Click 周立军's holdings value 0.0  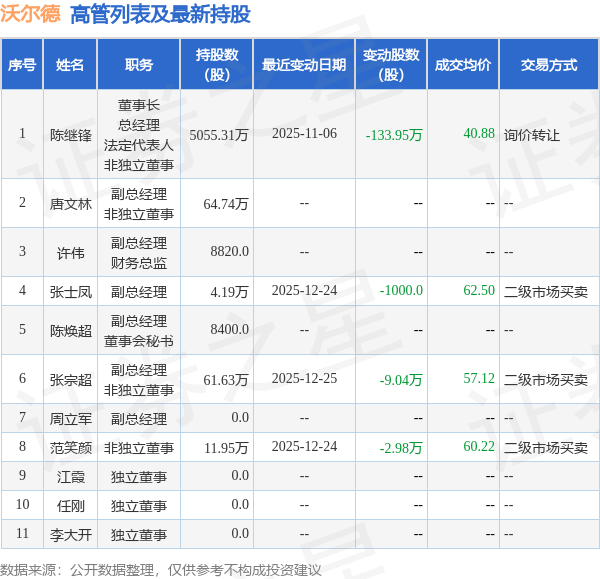point(240,418)
